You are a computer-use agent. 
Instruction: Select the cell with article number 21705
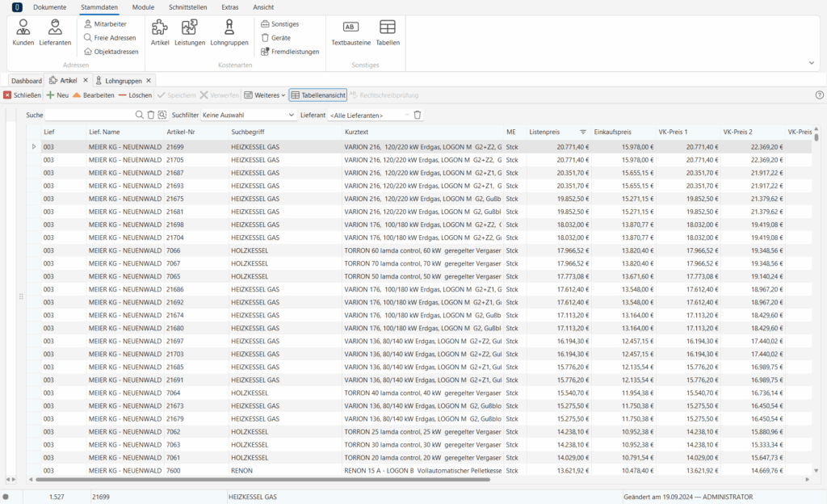pos(196,160)
